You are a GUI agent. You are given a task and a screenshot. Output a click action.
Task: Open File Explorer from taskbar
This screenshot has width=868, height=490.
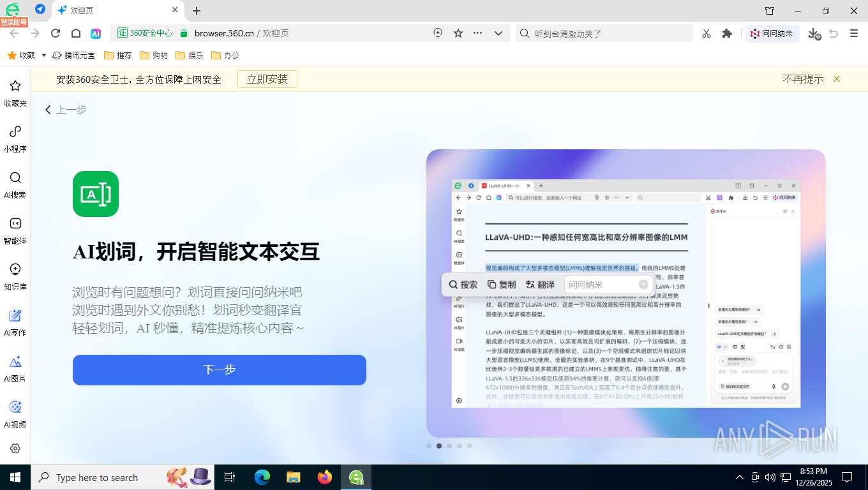pyautogui.click(x=293, y=477)
